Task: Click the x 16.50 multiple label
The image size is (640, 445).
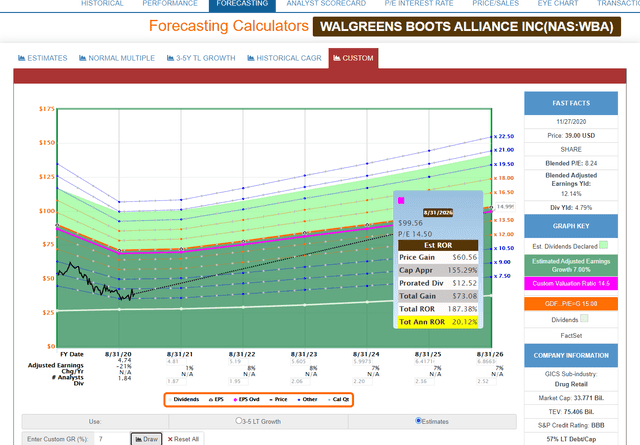Action: pyautogui.click(x=504, y=192)
